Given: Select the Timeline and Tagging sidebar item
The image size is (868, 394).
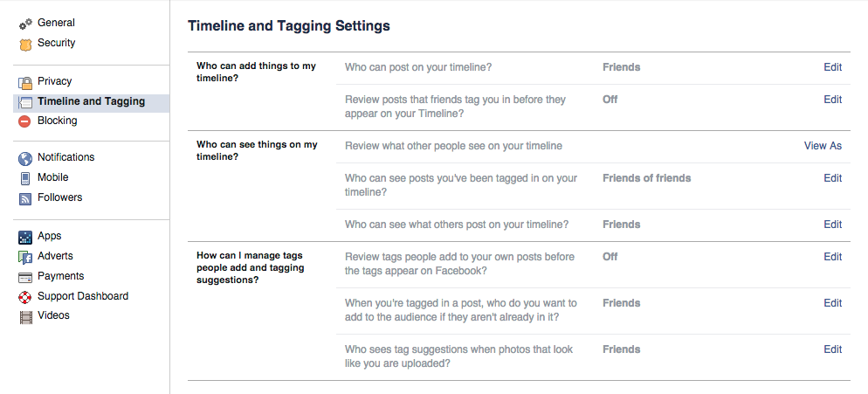Looking at the screenshot, I should click(x=92, y=104).
